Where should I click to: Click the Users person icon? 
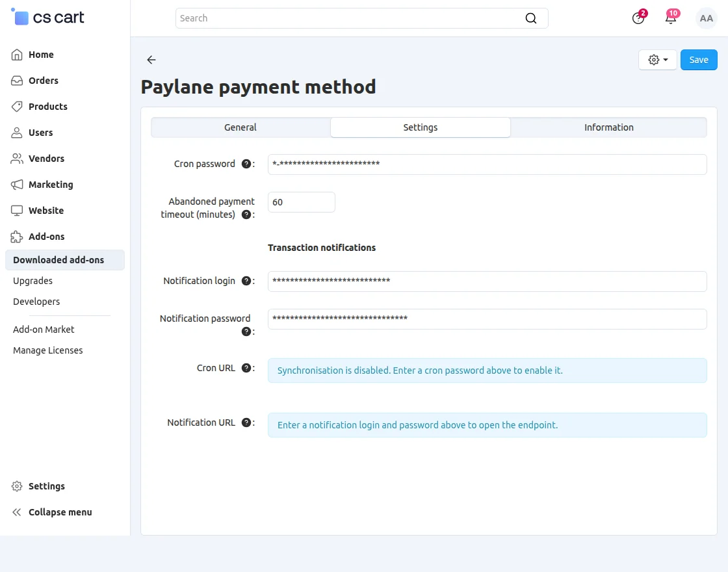point(17,133)
